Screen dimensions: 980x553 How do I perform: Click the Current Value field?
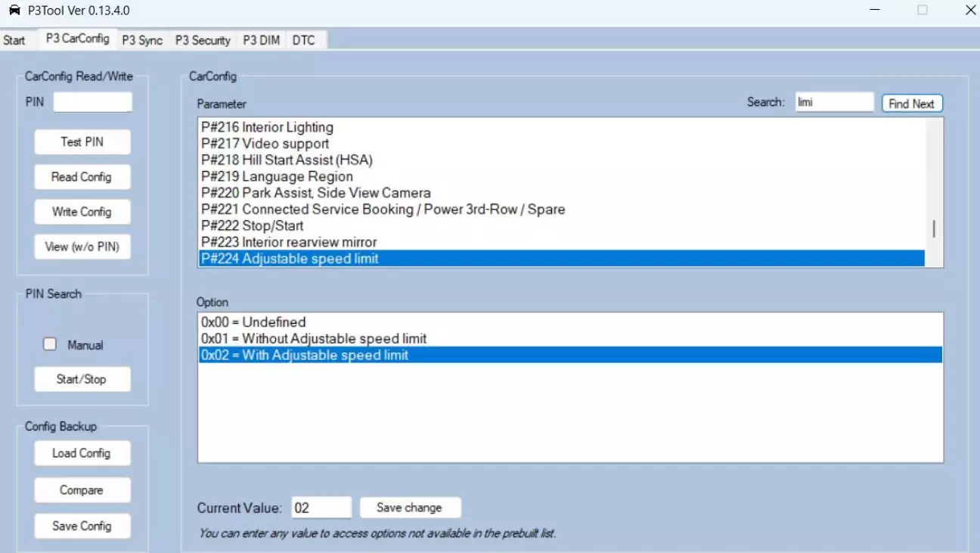(321, 508)
